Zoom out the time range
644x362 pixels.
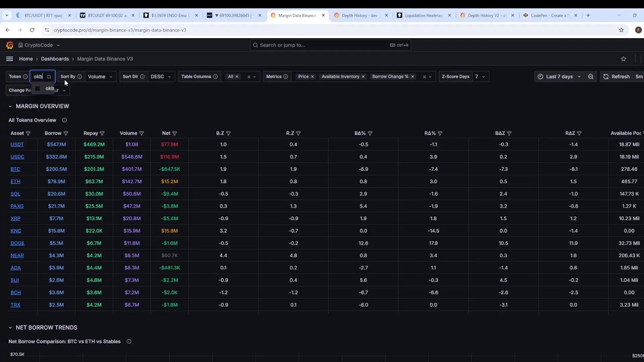tap(591, 77)
